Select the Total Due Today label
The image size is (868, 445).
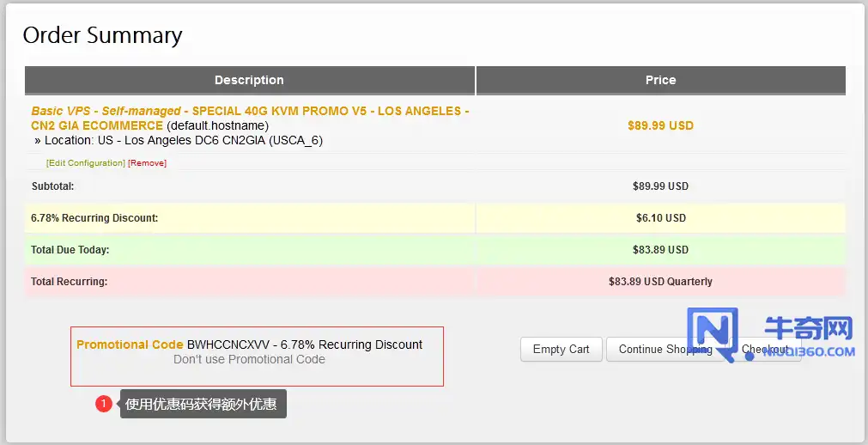tap(70, 250)
